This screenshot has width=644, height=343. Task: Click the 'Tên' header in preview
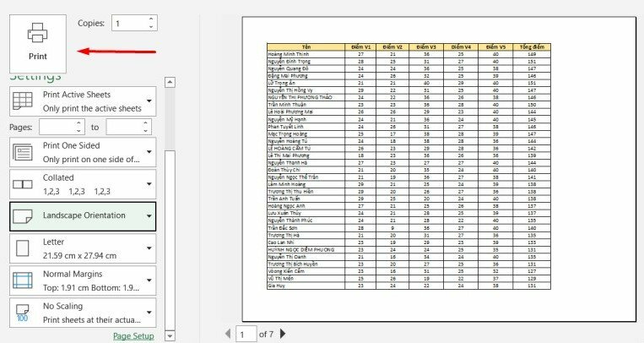(306, 46)
